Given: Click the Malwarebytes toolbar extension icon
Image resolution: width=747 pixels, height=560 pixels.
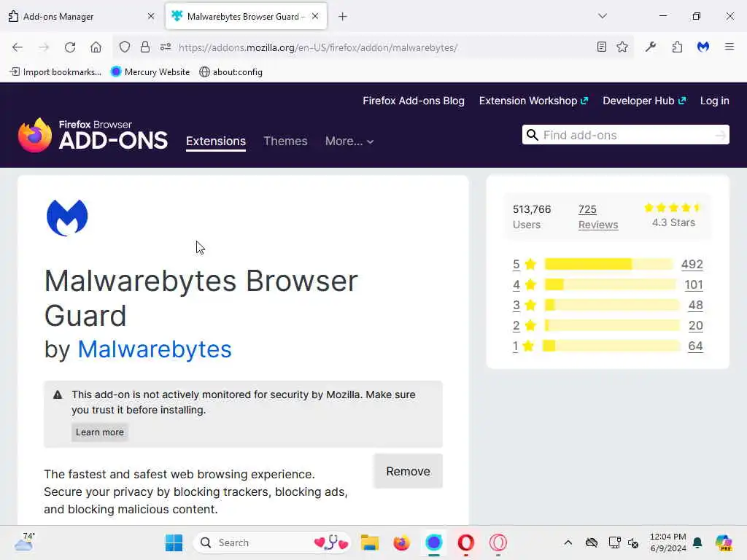Looking at the screenshot, I should point(703,47).
